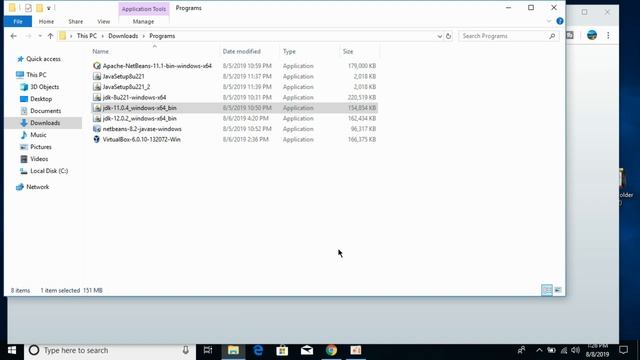The image size is (640, 360).
Task: Navigate to This PC in address breadcrumb
Action: point(87,36)
